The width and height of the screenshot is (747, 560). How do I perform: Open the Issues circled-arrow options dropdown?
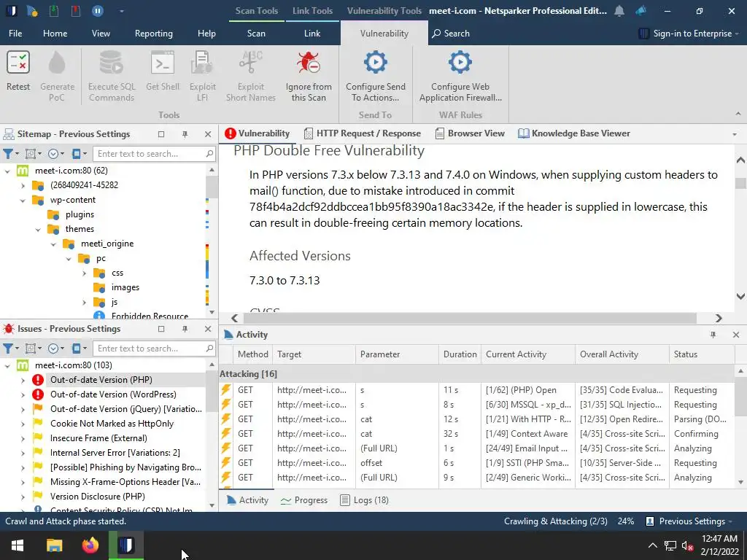(x=55, y=349)
